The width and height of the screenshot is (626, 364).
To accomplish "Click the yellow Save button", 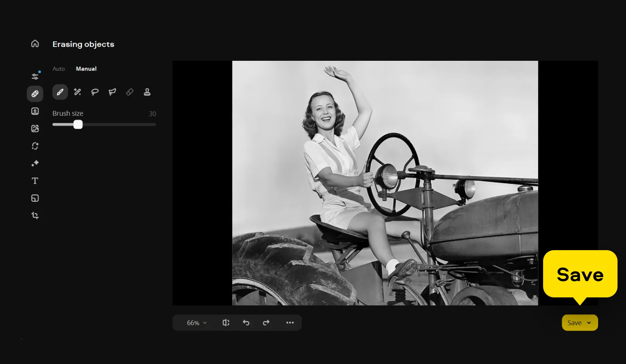I will (574, 323).
